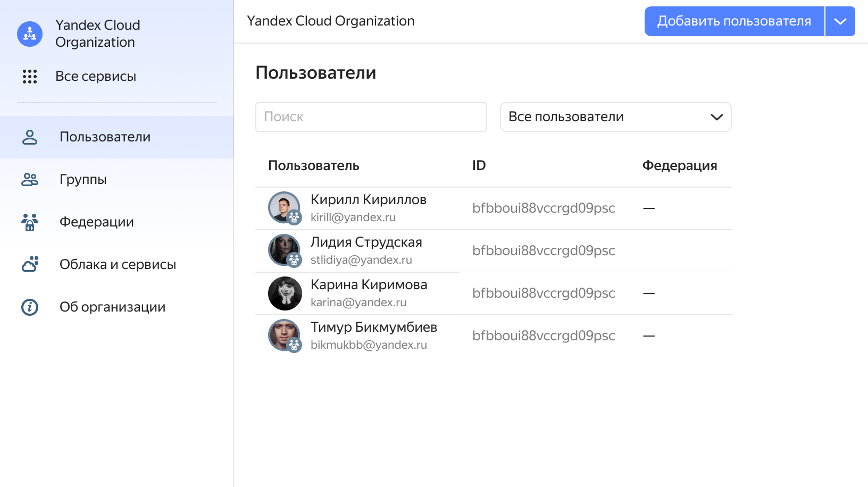
Task: Click the email kirill@yandex.ru
Action: [x=353, y=217]
